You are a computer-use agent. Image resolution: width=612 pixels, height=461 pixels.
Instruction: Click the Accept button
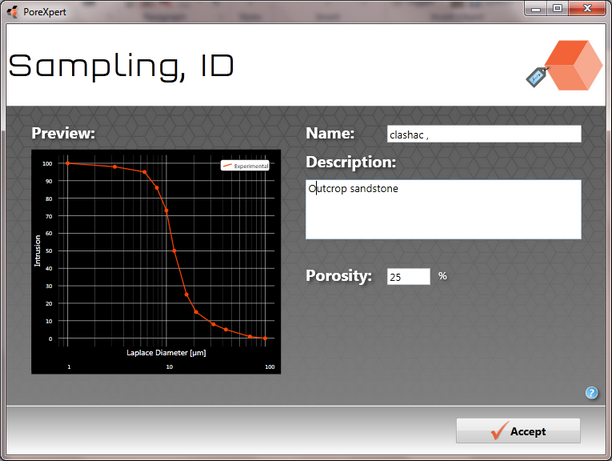point(518,431)
